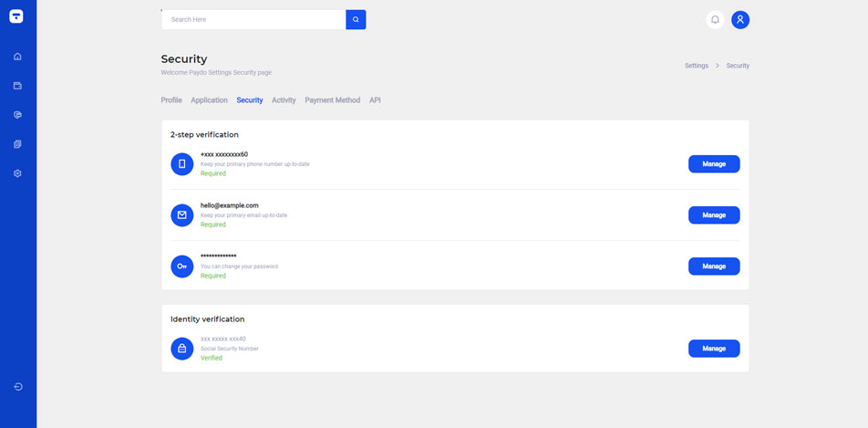
Task: Focus the Search Here input field
Action: pos(253,19)
